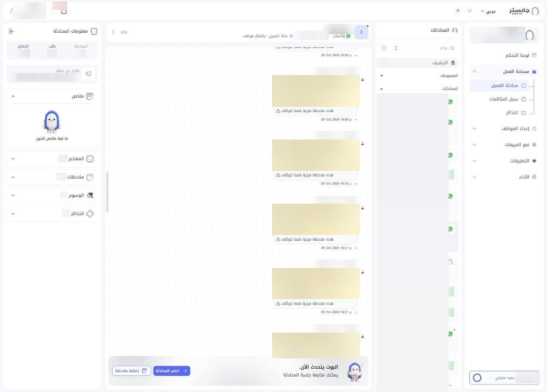Image resolution: width=547 pixels, height=392 pixels.
Task: Expand the الوسوم tags panel
Action: [52, 195]
